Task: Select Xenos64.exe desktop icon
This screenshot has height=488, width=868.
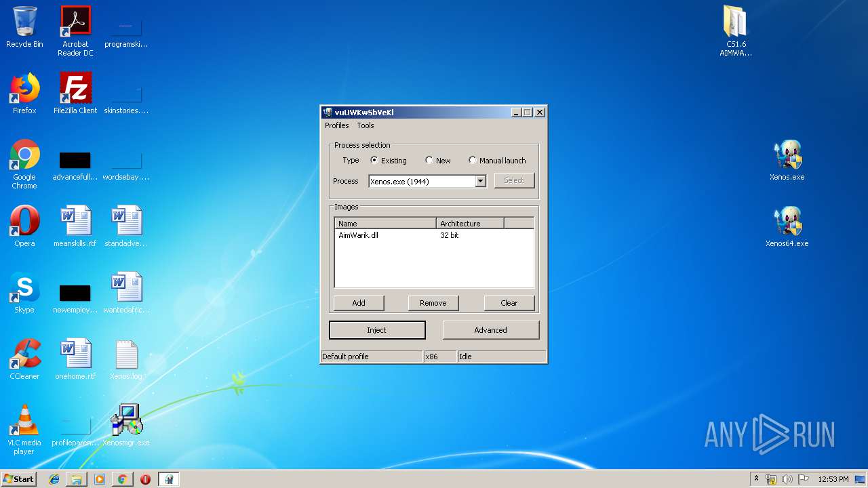Action: (x=787, y=226)
